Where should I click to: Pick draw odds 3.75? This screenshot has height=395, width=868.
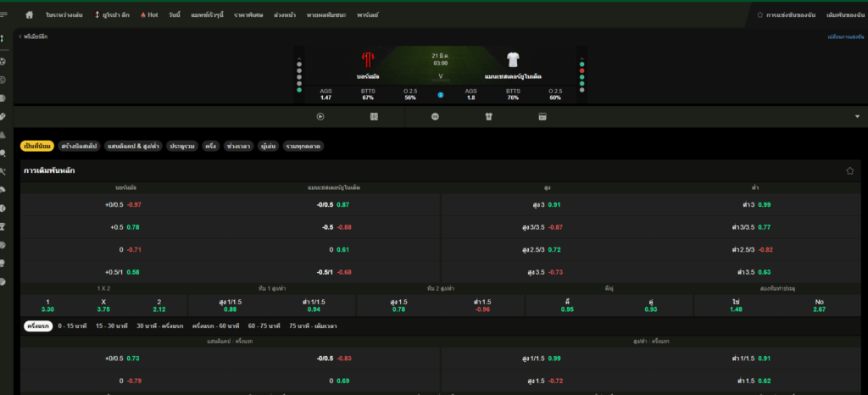pos(103,305)
